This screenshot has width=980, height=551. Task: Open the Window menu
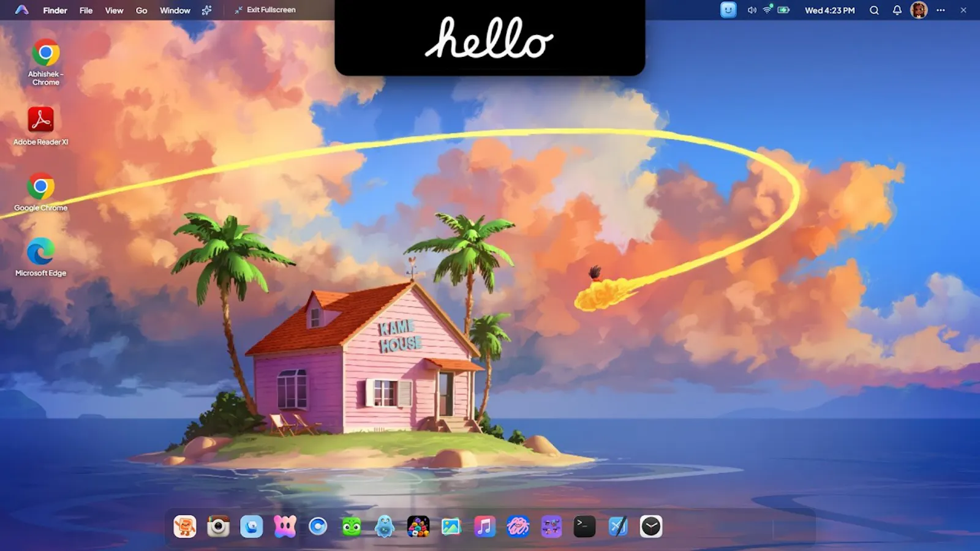(175, 10)
